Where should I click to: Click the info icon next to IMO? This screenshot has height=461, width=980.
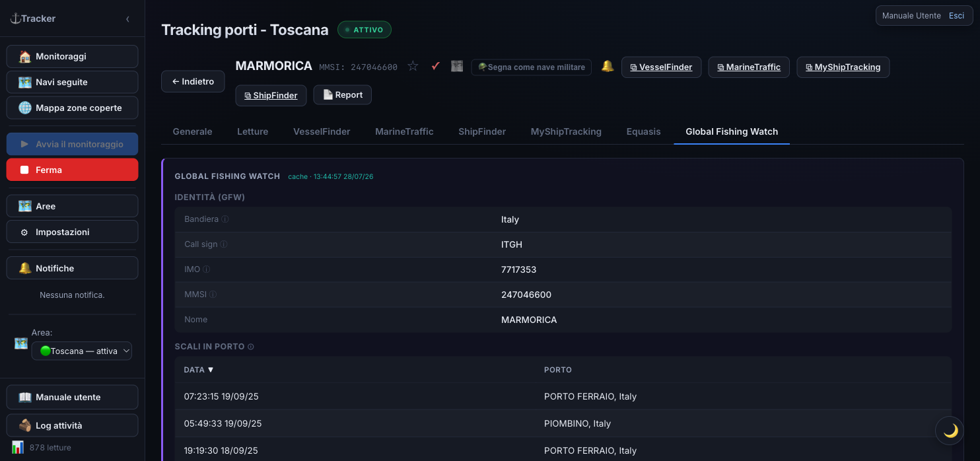click(x=207, y=269)
